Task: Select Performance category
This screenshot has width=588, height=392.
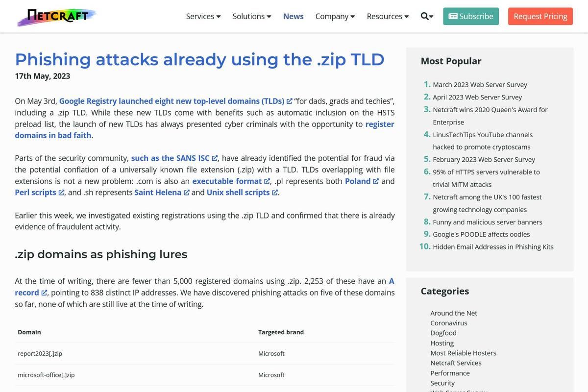Action: point(450,373)
